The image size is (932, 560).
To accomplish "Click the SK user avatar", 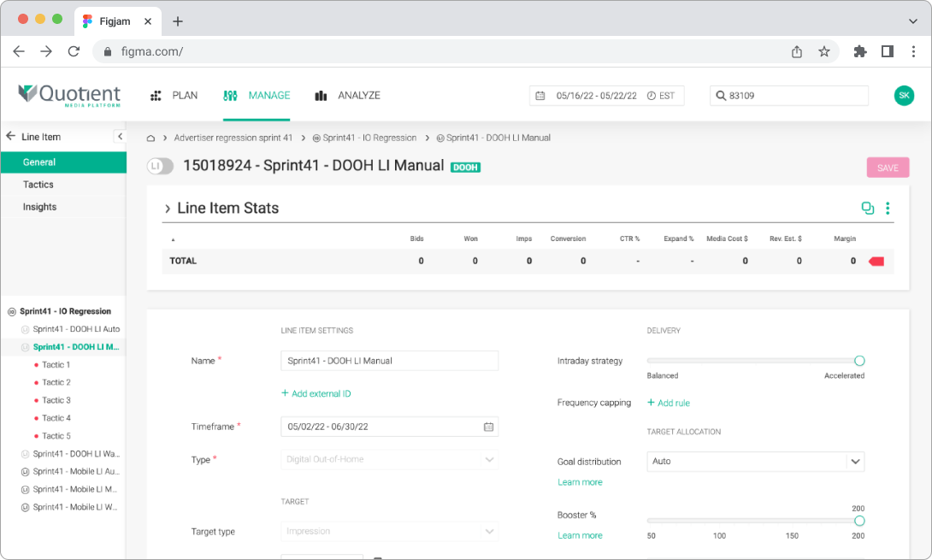I will coord(904,96).
